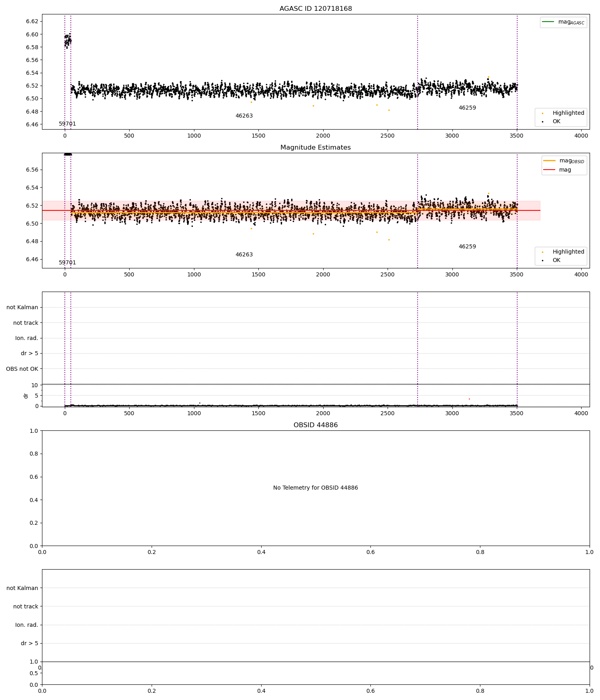The image size is (600, 700).
Task: Click 'dr > 5' label in the flags plot
Action: pos(30,354)
